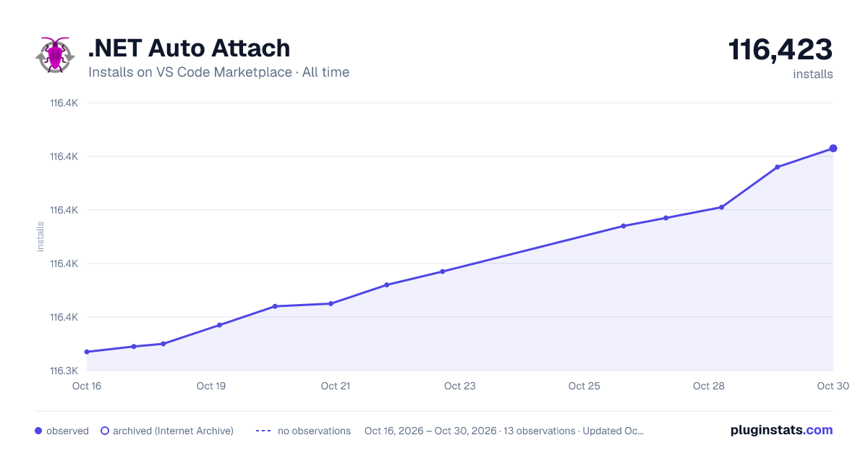Image resolution: width=868 pixels, height=456 pixels.
Task: Select the Oct 16 first data point
Action: (87, 352)
